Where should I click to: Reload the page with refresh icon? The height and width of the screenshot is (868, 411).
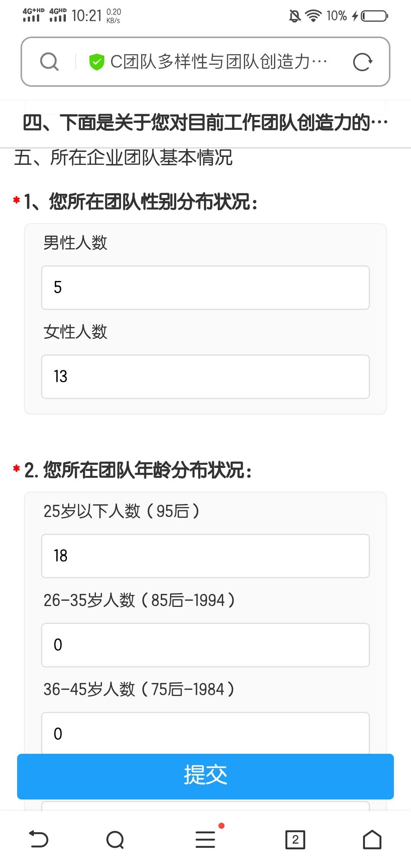(362, 62)
